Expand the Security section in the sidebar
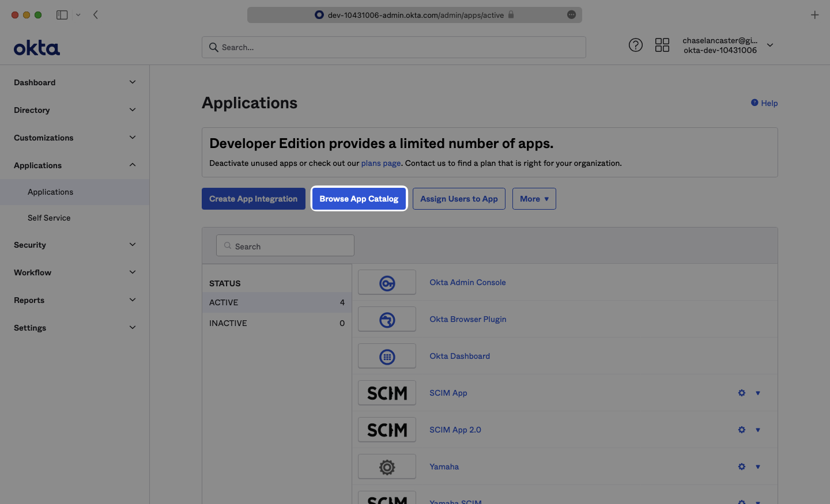Image resolution: width=830 pixels, height=504 pixels. coord(74,245)
